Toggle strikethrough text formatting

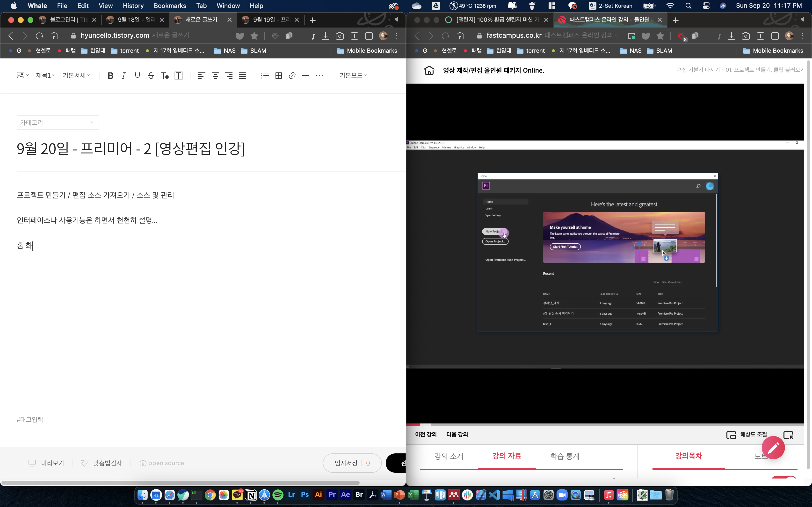151,75
